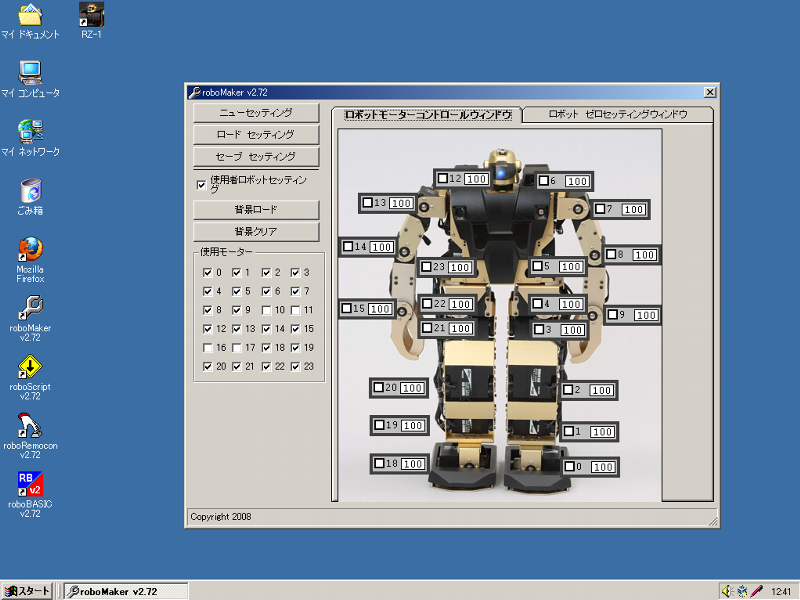This screenshot has height=600, width=800.
Task: Click the 背景クリア button
Action: (x=256, y=232)
